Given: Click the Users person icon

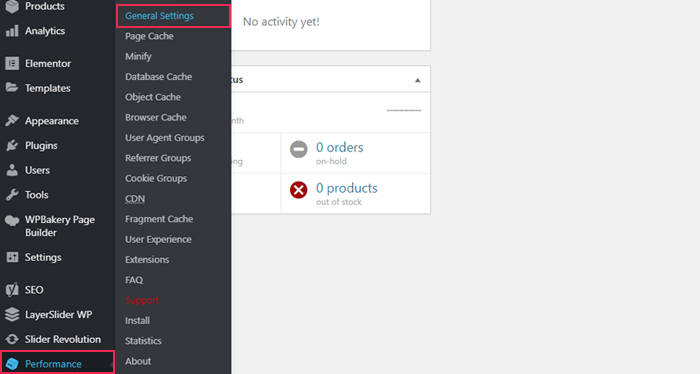Looking at the screenshot, I should [12, 170].
